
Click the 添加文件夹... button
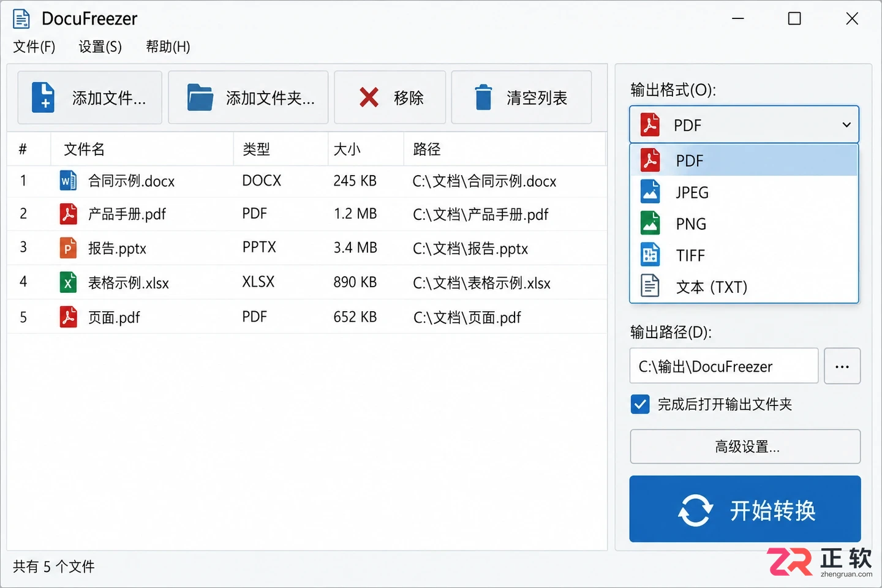click(248, 97)
